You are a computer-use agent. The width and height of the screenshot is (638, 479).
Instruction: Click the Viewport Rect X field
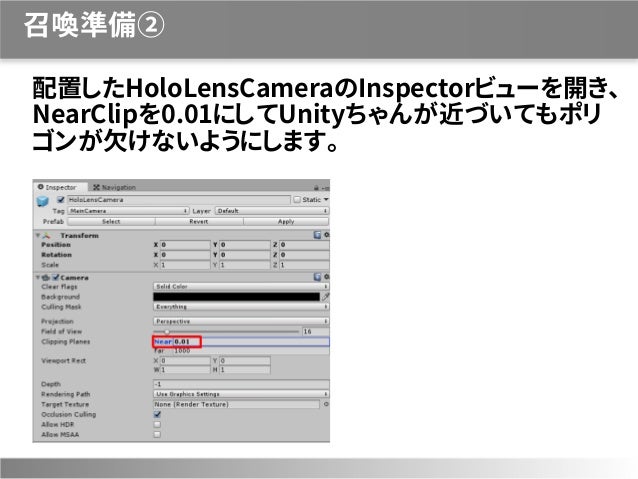(x=185, y=361)
